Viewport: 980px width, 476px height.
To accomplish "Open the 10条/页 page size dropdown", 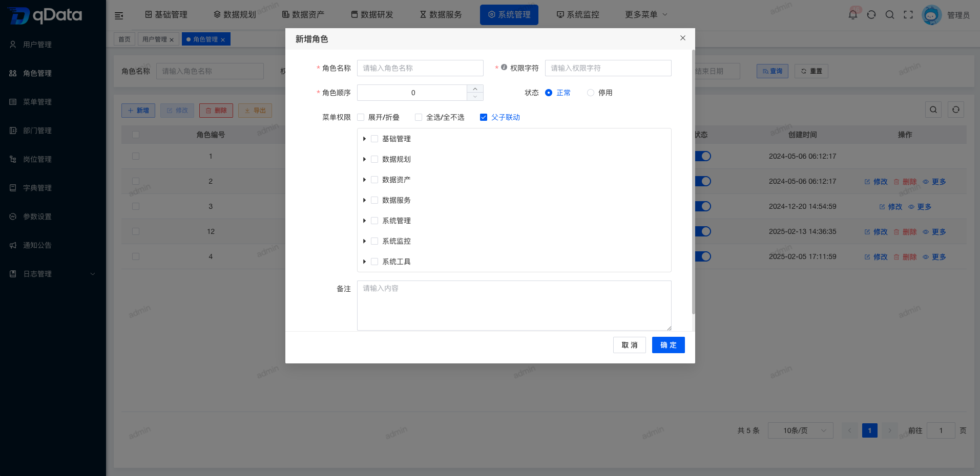I will tap(801, 430).
